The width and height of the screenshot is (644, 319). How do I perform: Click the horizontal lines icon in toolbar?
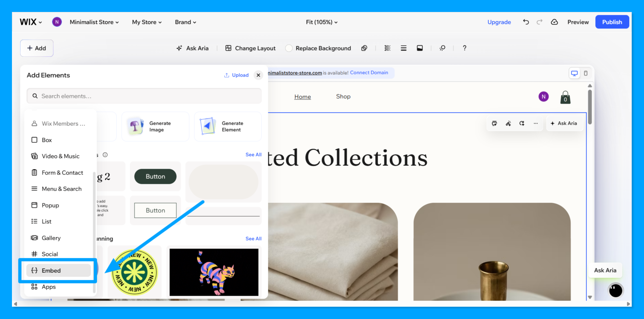pyautogui.click(x=404, y=48)
